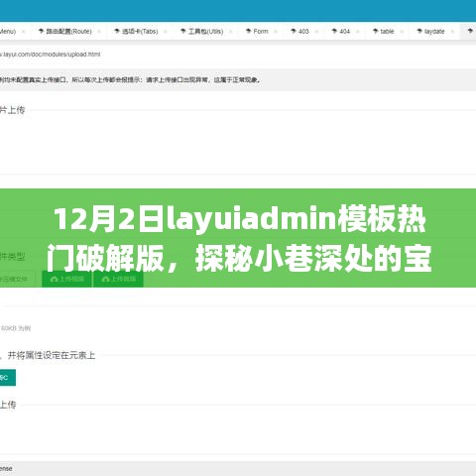476x476 pixels.
Task: Click the 上传音频 upload button
Action: [x=118, y=280]
